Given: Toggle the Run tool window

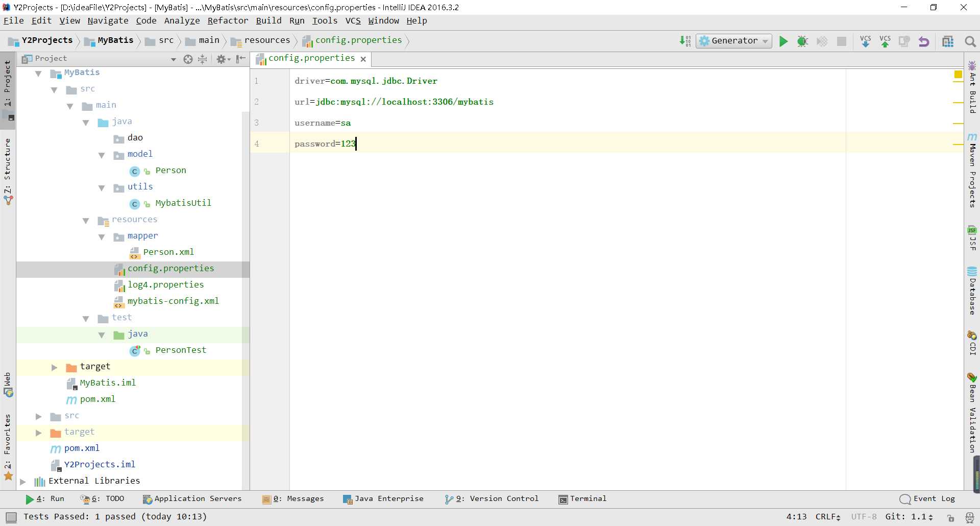Looking at the screenshot, I should coord(45,499).
